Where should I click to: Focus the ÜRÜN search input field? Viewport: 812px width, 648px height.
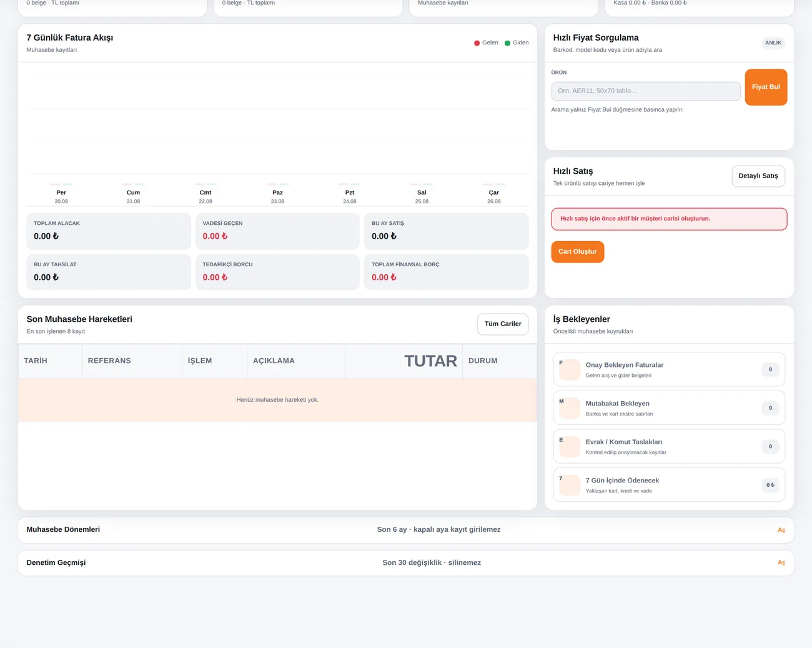click(646, 91)
